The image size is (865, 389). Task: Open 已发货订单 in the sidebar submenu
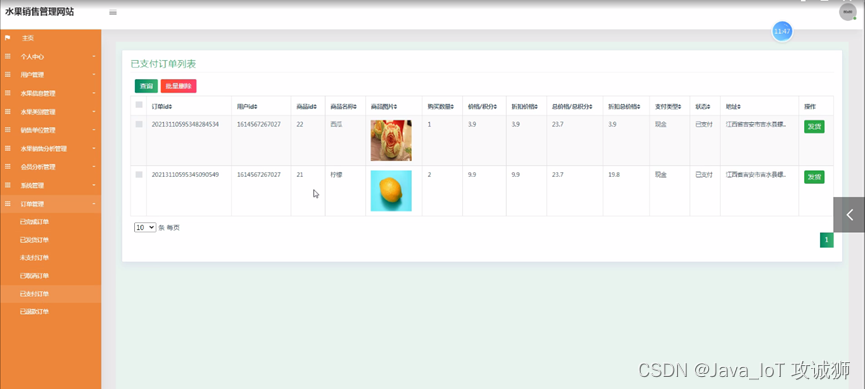(x=34, y=240)
